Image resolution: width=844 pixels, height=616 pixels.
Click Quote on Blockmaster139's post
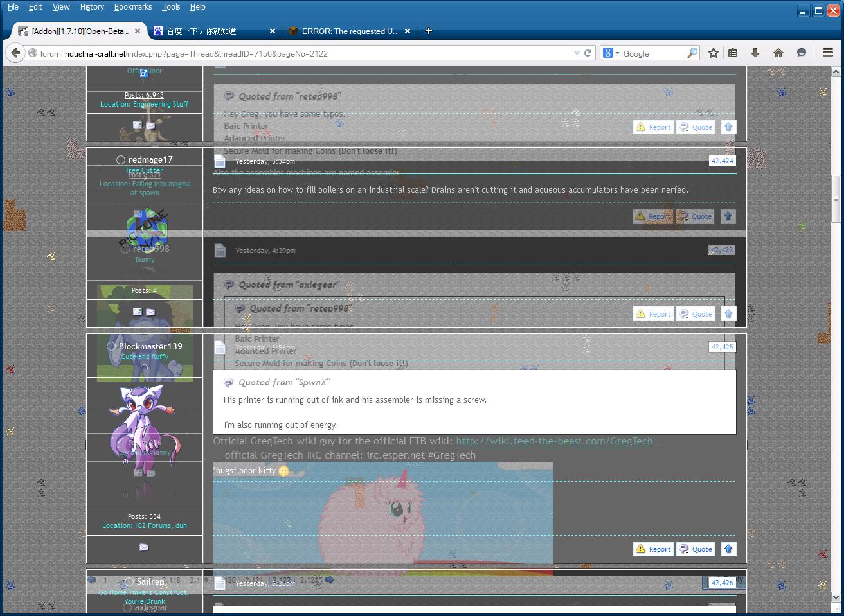tap(696, 549)
